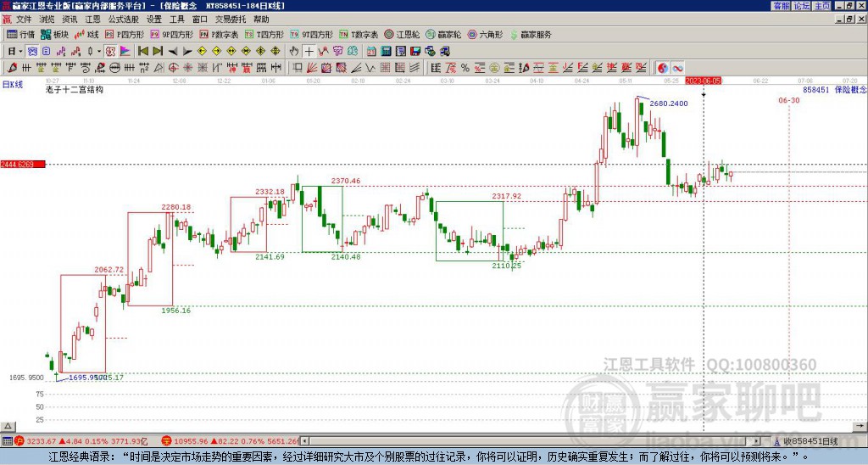Select the gold 金 circle tool
868x465 pixels.
point(494,68)
